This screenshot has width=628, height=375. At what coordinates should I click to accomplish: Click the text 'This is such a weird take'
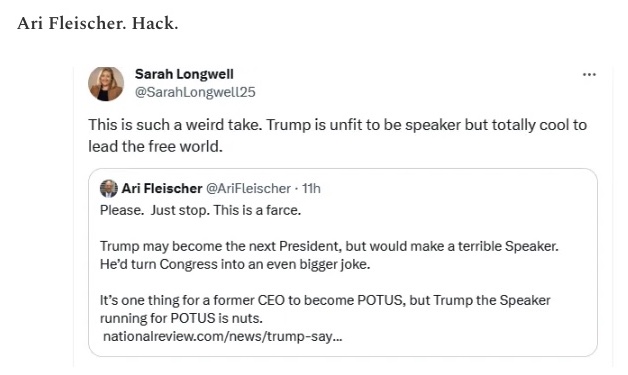click(175, 125)
